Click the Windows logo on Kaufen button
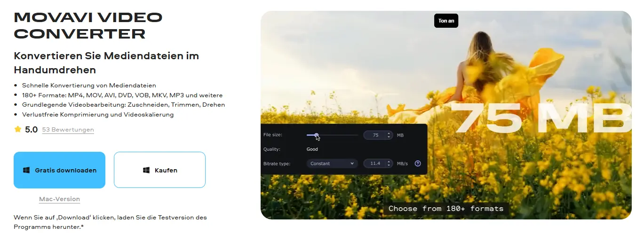The image size is (644, 242). pyautogui.click(x=146, y=170)
